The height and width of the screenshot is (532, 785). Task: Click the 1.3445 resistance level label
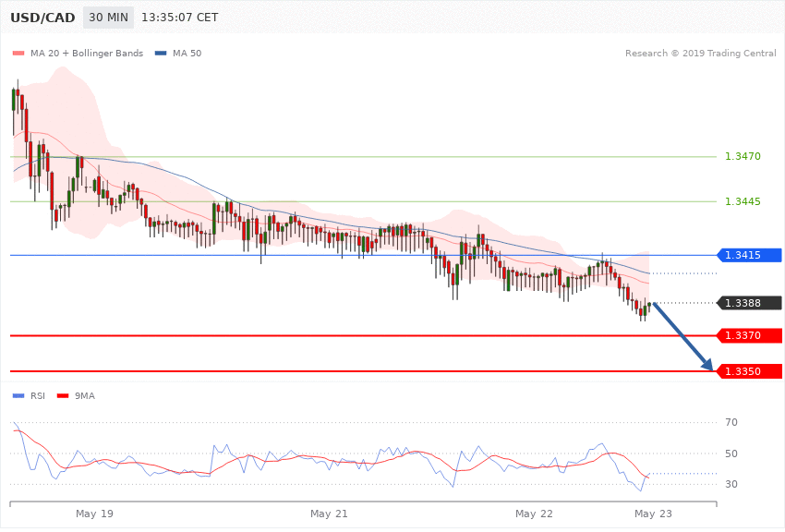pyautogui.click(x=743, y=201)
